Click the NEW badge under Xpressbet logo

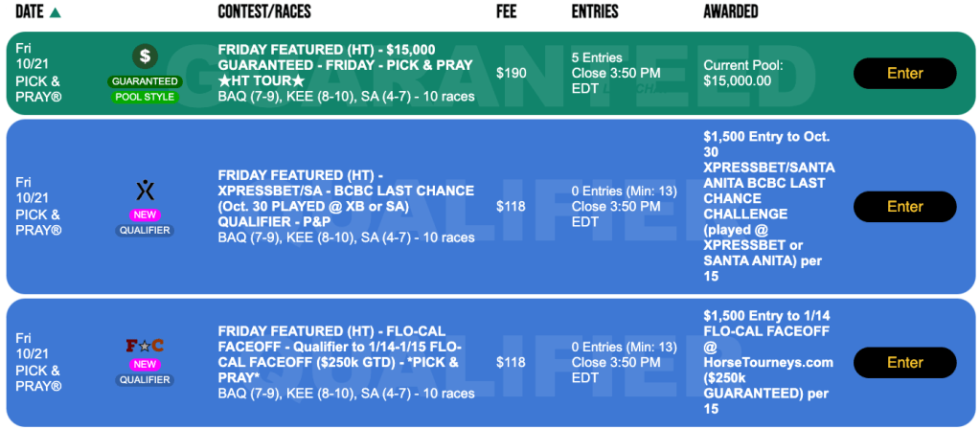[145, 214]
